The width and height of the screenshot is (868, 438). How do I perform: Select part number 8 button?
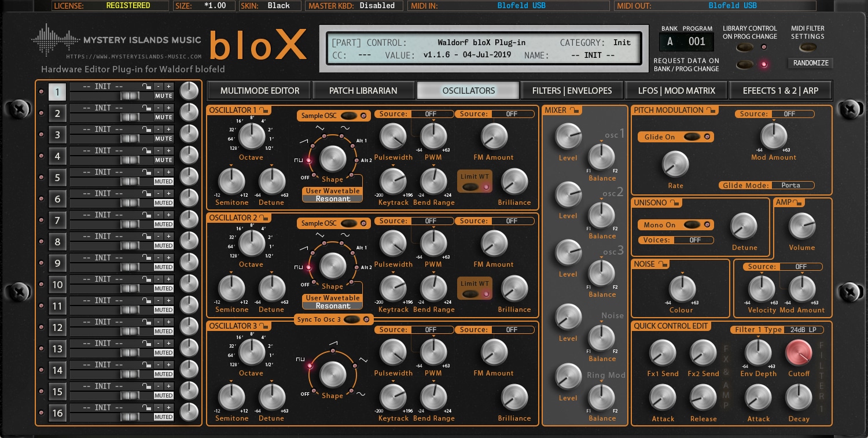tap(57, 242)
